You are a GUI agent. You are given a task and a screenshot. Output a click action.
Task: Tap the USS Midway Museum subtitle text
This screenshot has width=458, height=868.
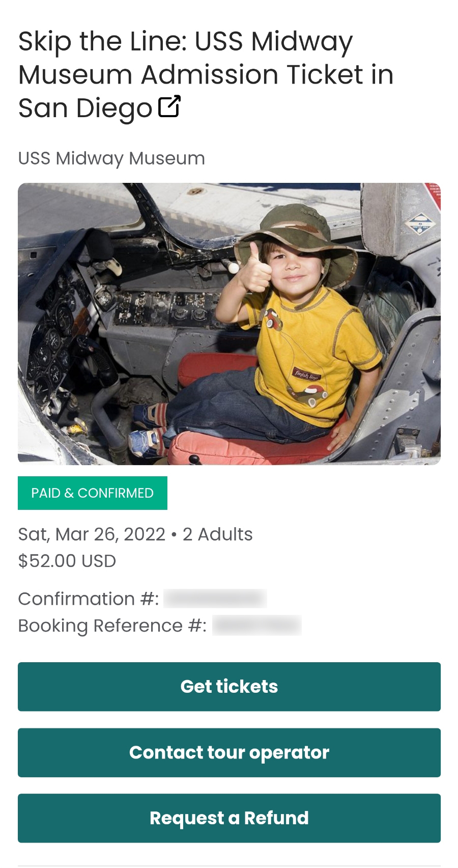tap(111, 158)
